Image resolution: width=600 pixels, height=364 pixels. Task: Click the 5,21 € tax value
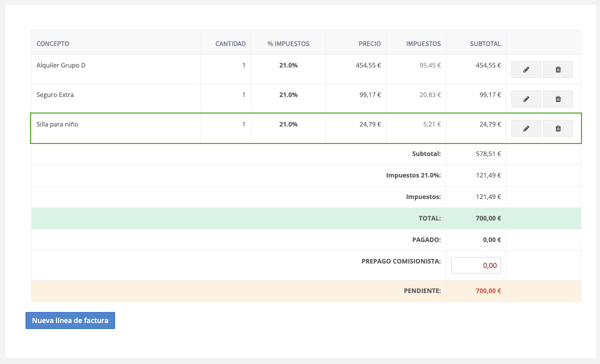(432, 124)
